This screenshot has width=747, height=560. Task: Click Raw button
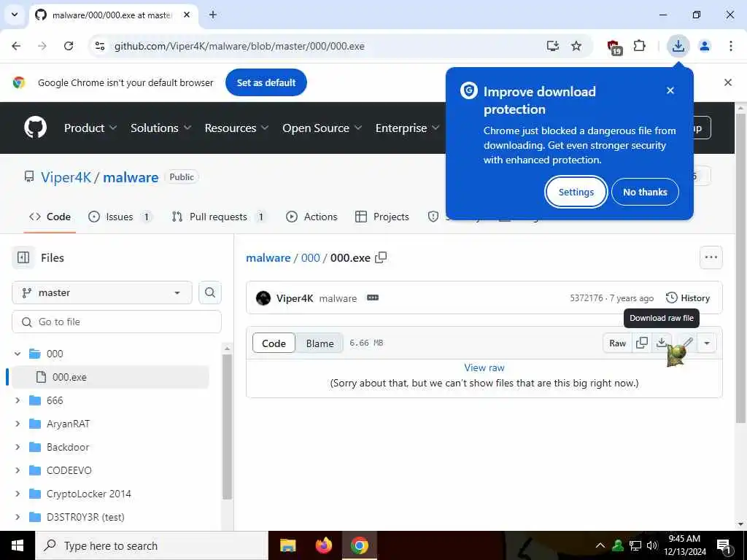click(617, 343)
